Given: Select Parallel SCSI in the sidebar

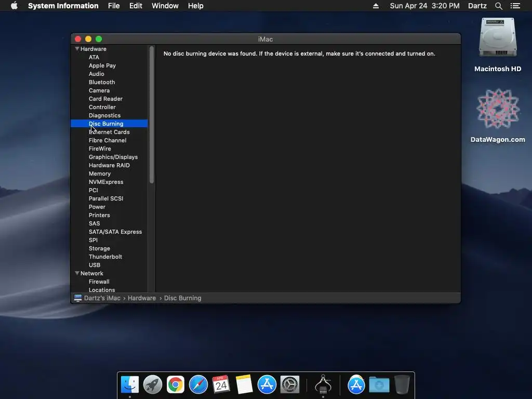Looking at the screenshot, I should pos(106,198).
